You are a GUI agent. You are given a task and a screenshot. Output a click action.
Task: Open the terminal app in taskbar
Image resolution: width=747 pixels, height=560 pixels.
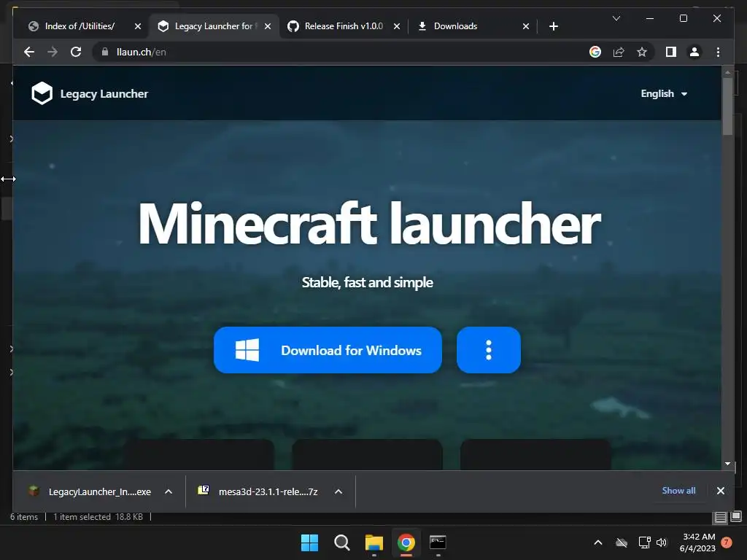[x=438, y=542]
